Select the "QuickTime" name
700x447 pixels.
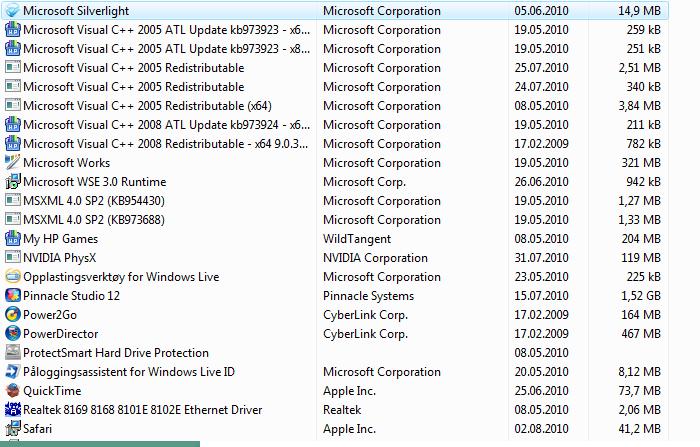(x=52, y=391)
